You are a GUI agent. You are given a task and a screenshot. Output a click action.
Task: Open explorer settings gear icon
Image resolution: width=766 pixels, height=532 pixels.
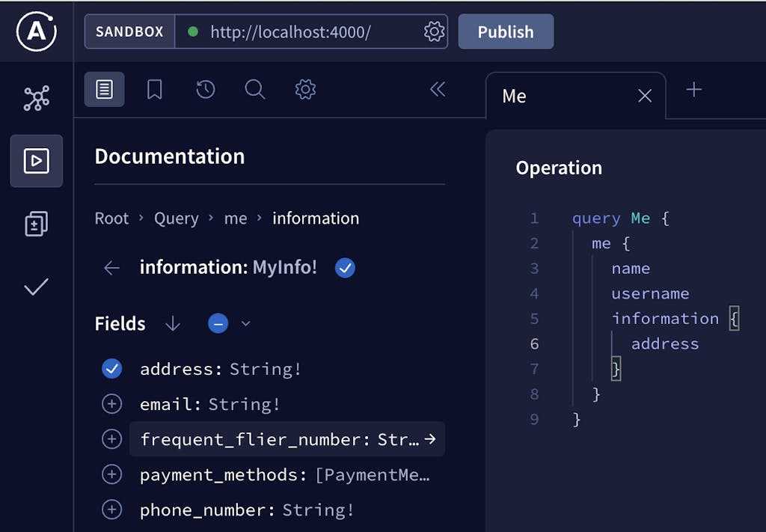click(305, 90)
